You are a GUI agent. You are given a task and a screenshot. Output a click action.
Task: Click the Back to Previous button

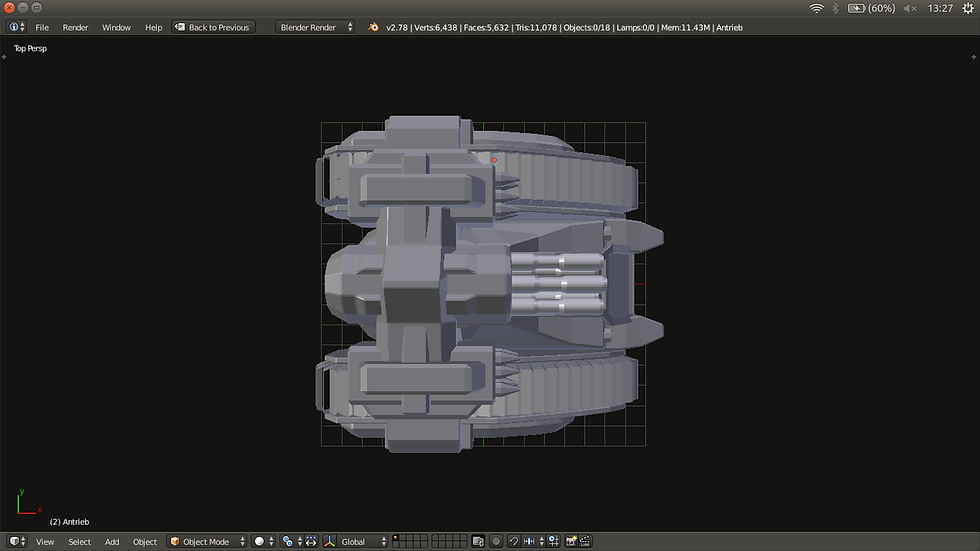pos(213,27)
